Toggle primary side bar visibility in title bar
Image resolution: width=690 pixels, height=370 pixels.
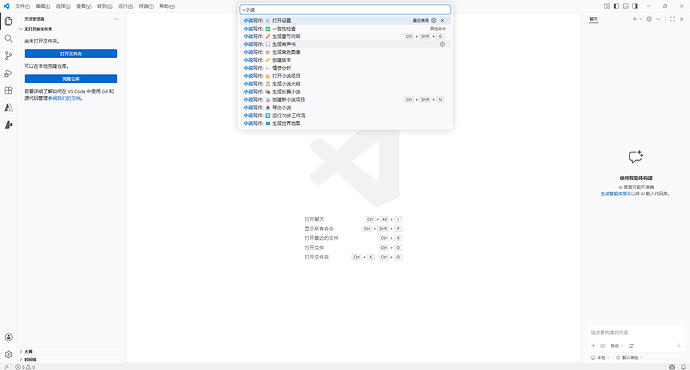pos(616,6)
